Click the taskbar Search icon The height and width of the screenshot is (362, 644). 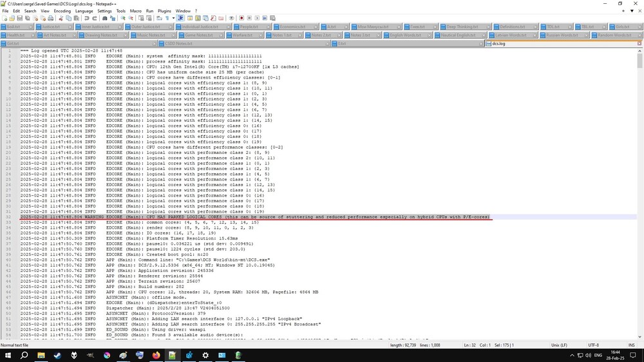click(24, 355)
